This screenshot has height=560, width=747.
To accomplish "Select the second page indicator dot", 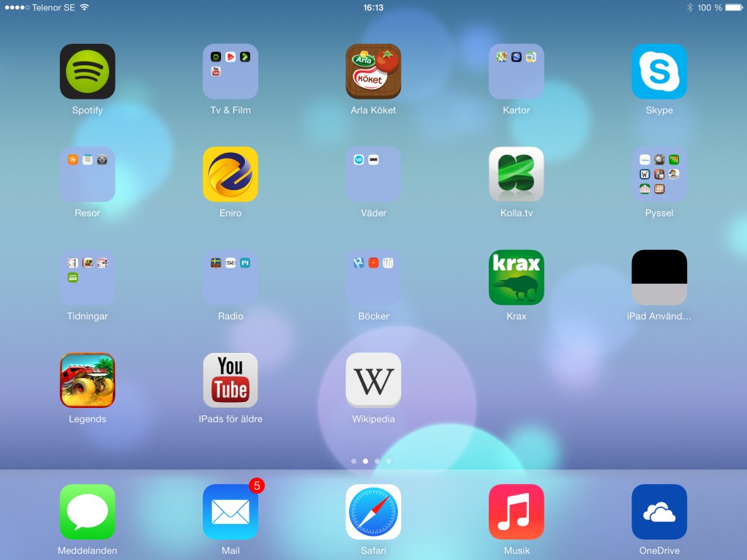I will tap(365, 461).
